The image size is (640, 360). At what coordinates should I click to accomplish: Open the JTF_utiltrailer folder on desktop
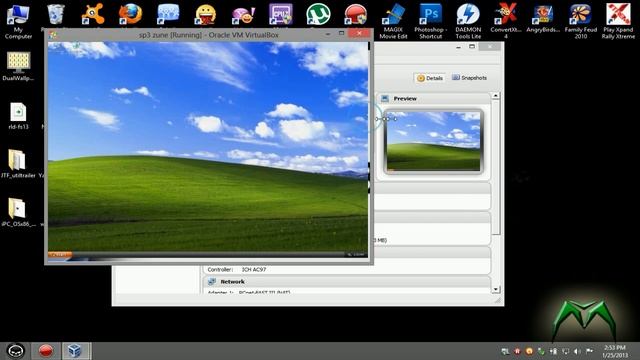pos(18,164)
